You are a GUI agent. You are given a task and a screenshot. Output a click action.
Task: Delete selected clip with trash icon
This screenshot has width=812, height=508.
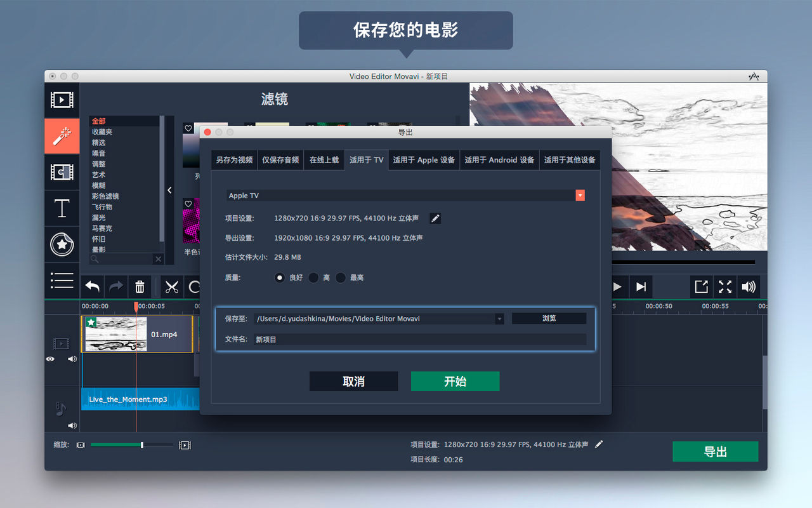click(x=140, y=287)
